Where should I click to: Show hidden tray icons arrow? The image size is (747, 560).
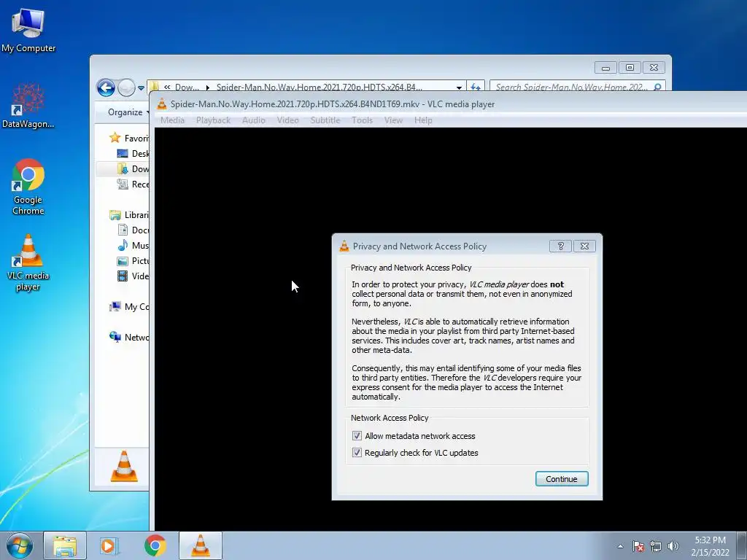click(620, 546)
